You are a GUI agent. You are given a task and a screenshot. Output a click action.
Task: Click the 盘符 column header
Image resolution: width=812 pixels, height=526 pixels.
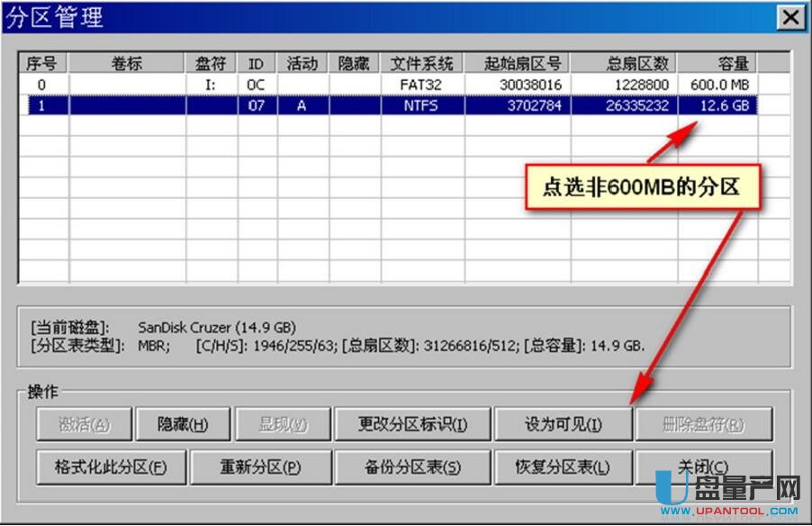212,63
